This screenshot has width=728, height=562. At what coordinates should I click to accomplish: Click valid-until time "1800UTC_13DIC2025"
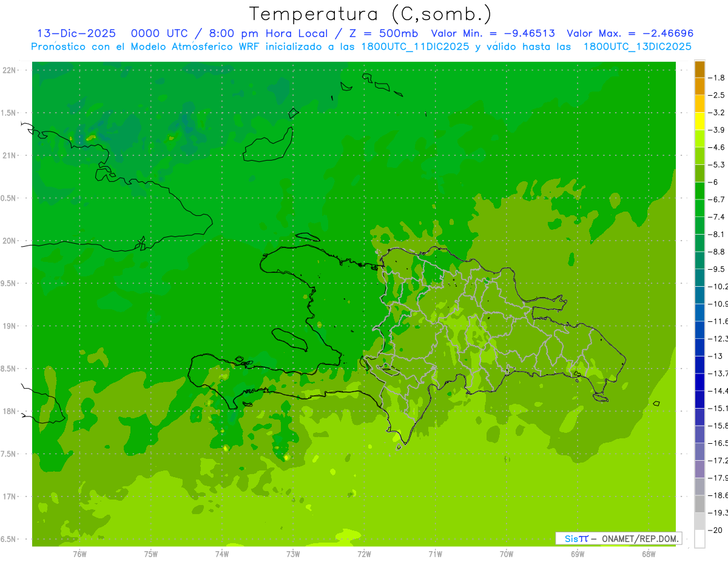click(x=638, y=47)
